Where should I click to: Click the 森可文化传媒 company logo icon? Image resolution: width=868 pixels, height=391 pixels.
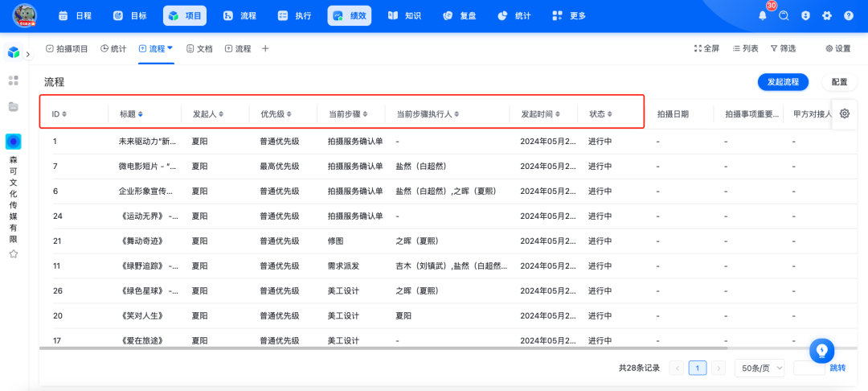(14, 142)
